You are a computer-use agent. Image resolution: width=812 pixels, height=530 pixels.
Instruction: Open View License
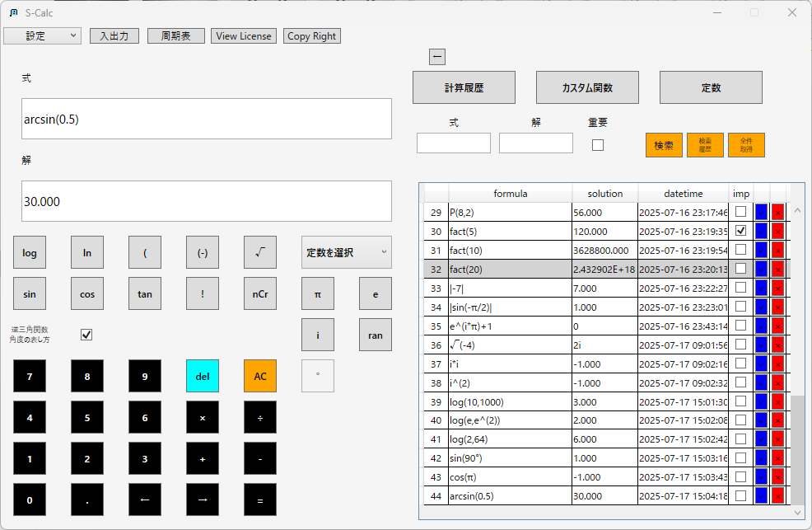[x=244, y=35]
